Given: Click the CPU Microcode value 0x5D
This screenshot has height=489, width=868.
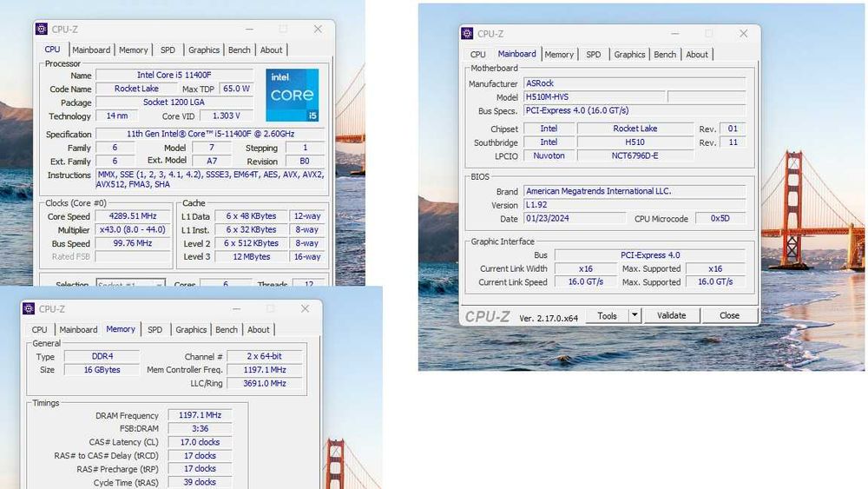Looking at the screenshot, I should click(x=720, y=218).
